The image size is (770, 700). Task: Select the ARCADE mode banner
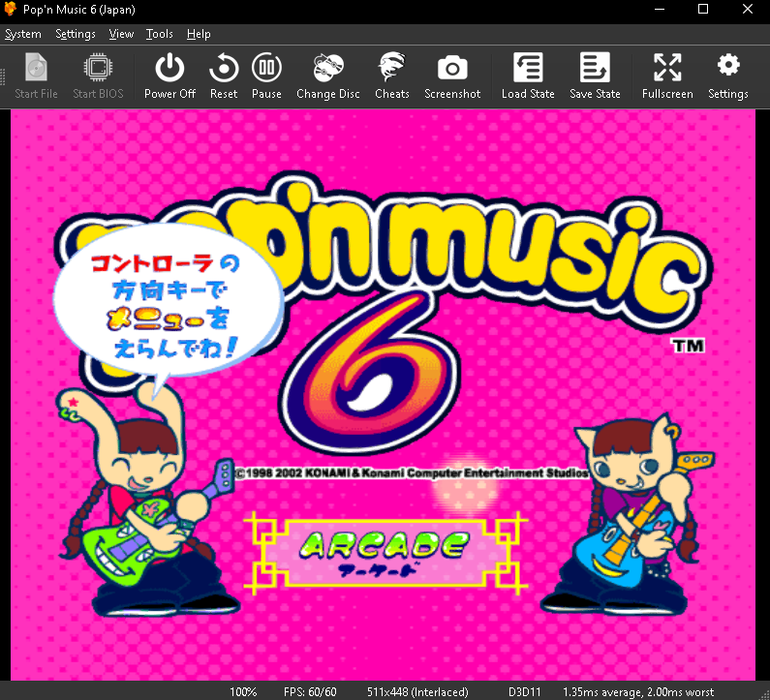point(385,553)
